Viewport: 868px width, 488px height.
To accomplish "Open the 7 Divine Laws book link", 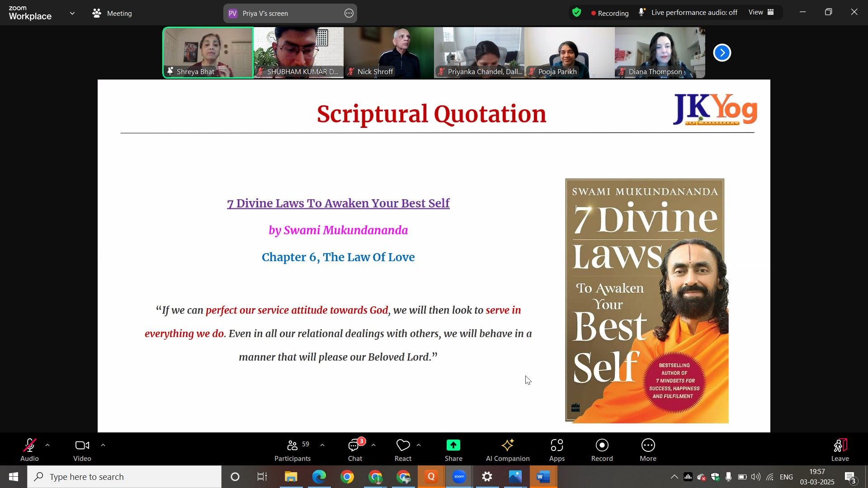I will [338, 203].
